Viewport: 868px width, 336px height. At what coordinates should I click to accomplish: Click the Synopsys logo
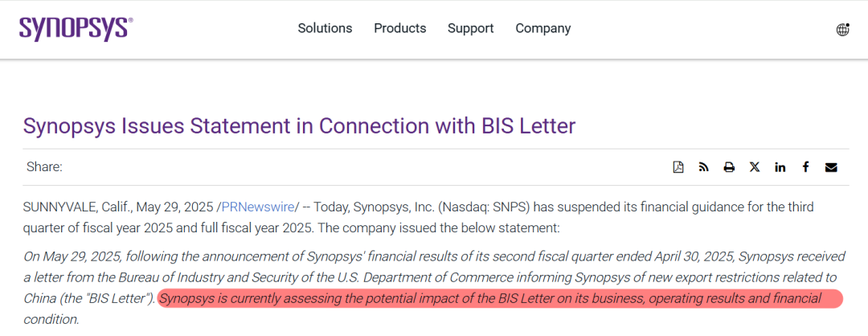(x=76, y=28)
